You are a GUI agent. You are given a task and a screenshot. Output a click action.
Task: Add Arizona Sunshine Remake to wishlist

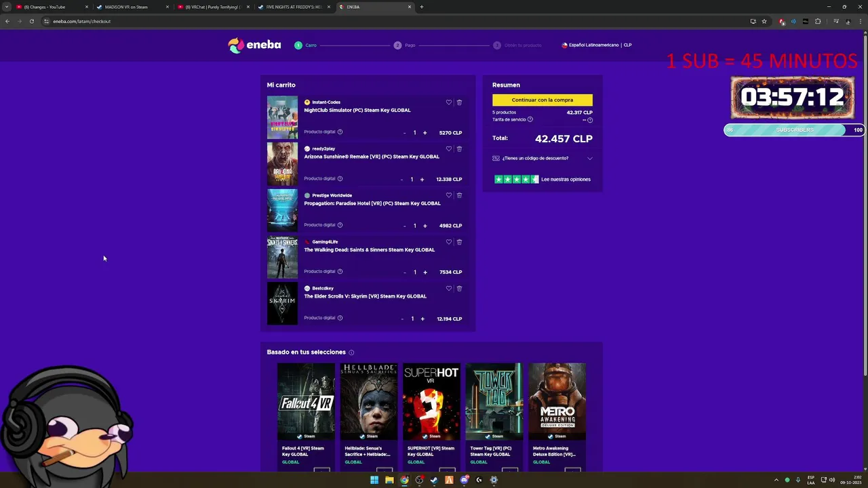448,148
